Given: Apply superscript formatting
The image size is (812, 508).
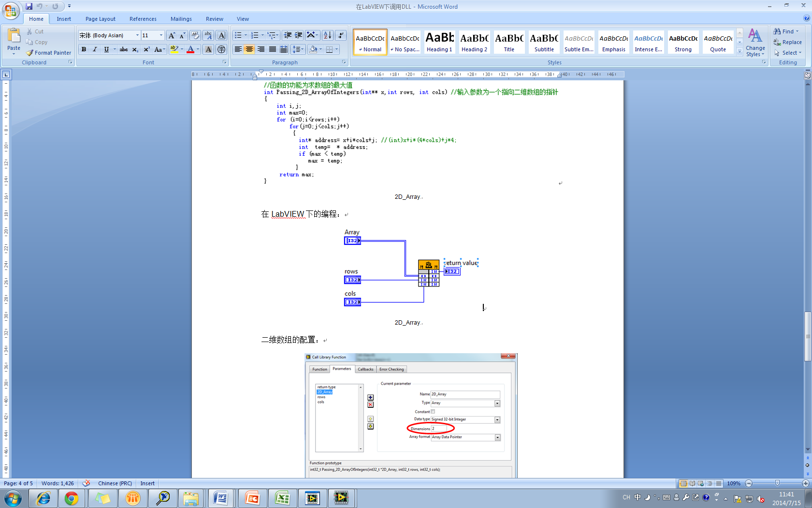Looking at the screenshot, I should point(146,49).
